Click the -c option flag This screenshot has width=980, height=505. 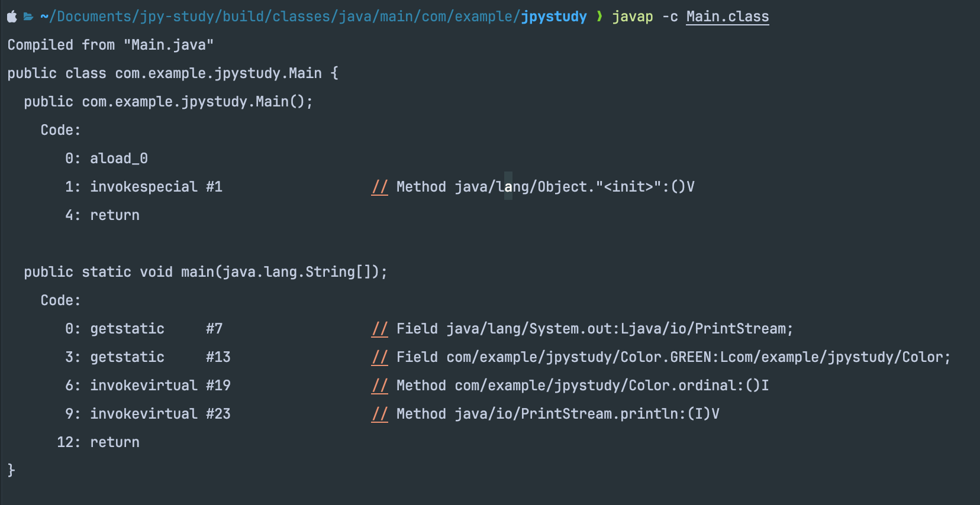tap(670, 17)
